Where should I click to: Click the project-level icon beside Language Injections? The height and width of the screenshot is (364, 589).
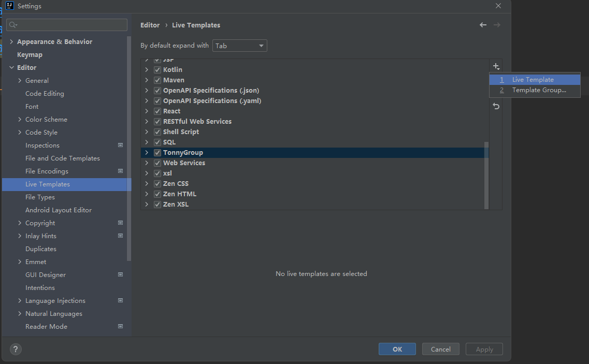pyautogui.click(x=121, y=300)
